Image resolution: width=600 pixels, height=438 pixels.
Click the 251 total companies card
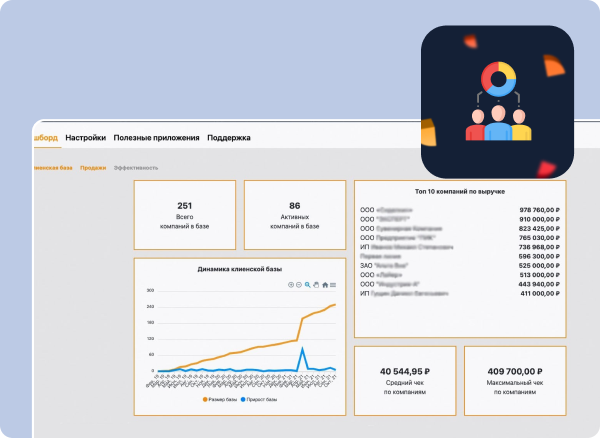click(184, 215)
